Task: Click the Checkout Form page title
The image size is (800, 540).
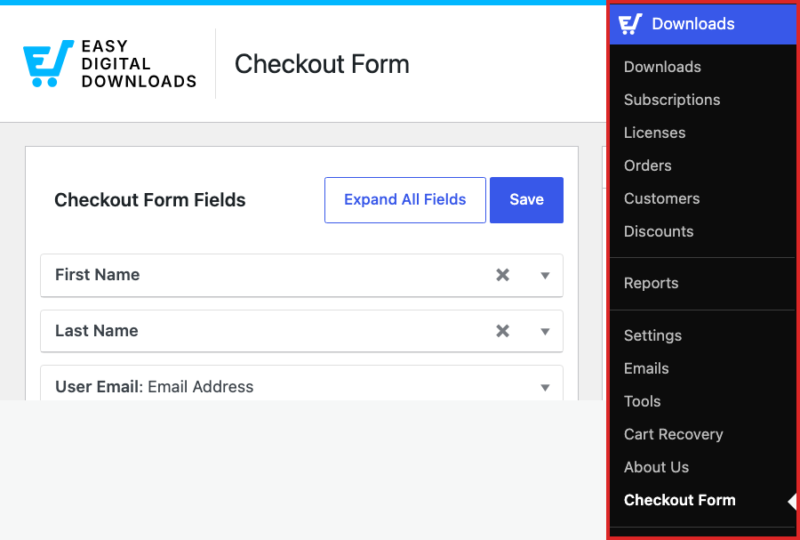Action: pyautogui.click(x=322, y=64)
